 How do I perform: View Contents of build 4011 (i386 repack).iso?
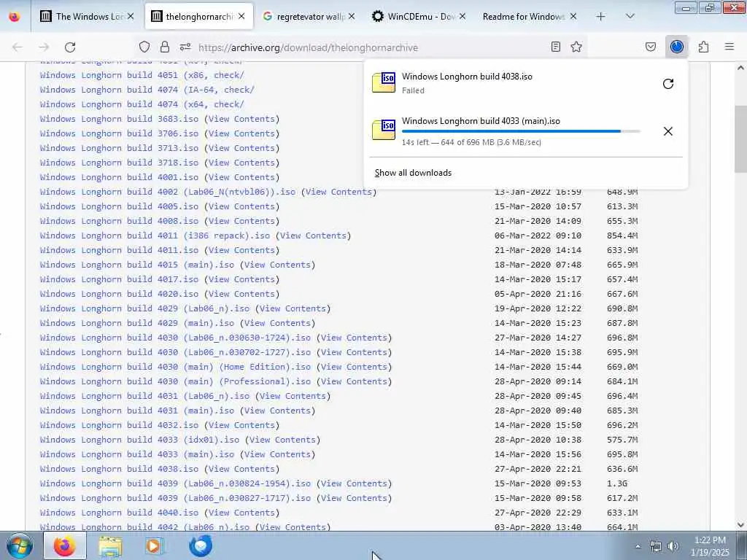[x=313, y=236]
